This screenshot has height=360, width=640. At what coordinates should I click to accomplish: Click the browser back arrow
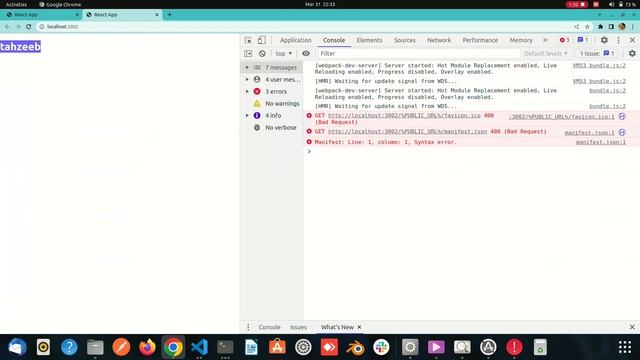(7, 27)
